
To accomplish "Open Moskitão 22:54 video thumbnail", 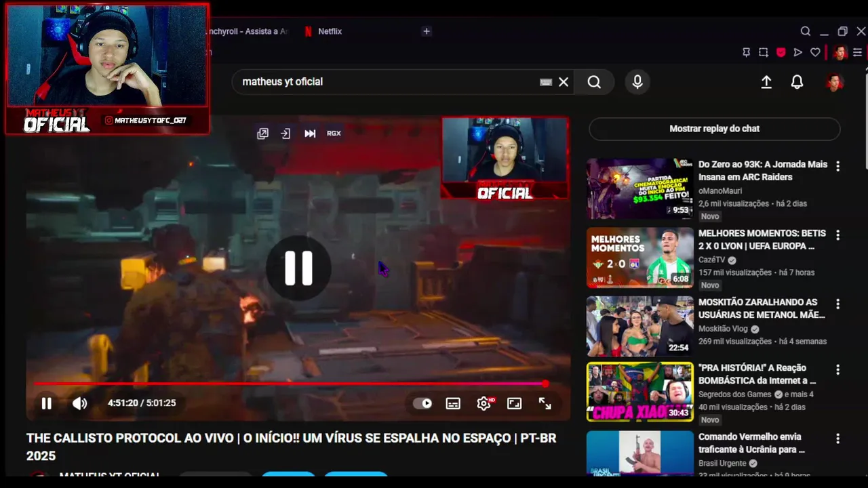I will tap(640, 326).
